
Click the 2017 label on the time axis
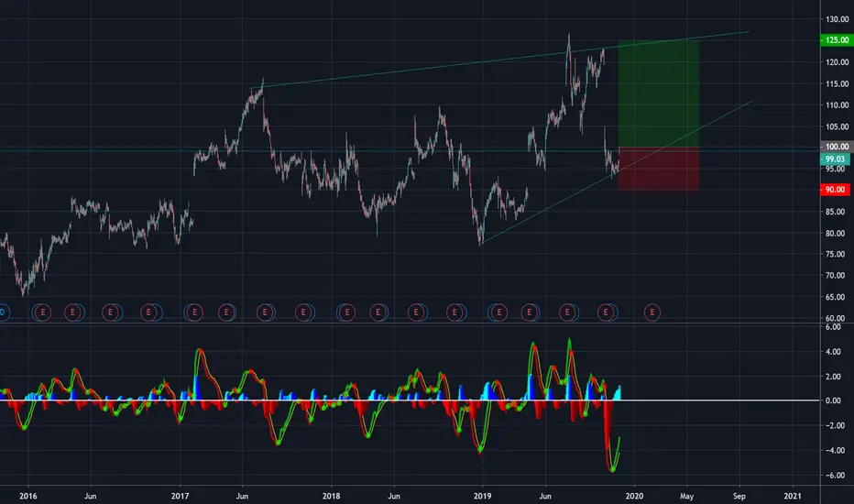pyautogui.click(x=180, y=496)
